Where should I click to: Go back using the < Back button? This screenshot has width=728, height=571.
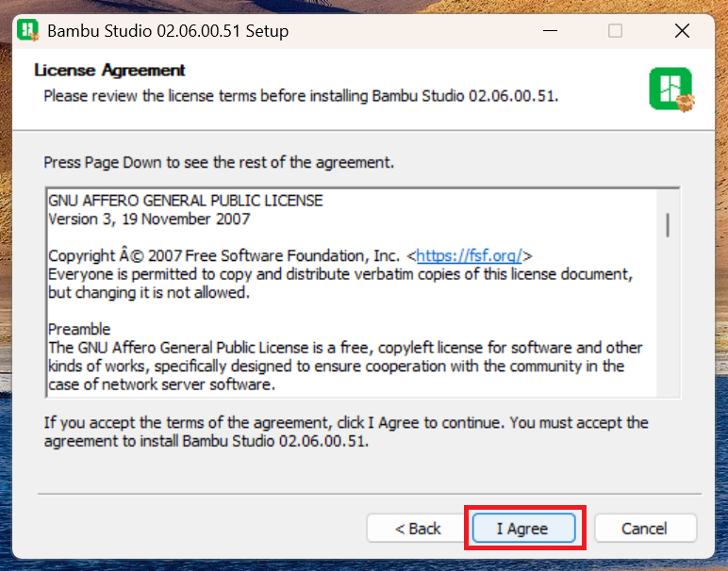tap(418, 529)
